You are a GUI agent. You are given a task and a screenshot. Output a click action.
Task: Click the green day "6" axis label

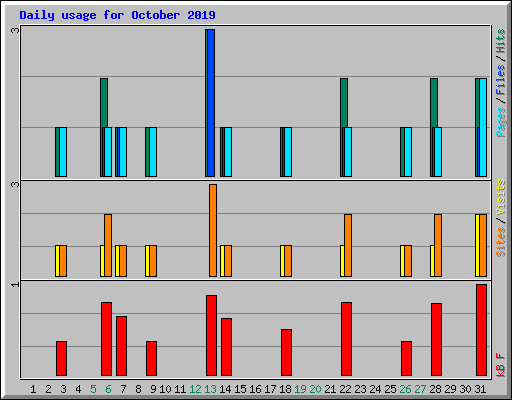tap(108, 389)
